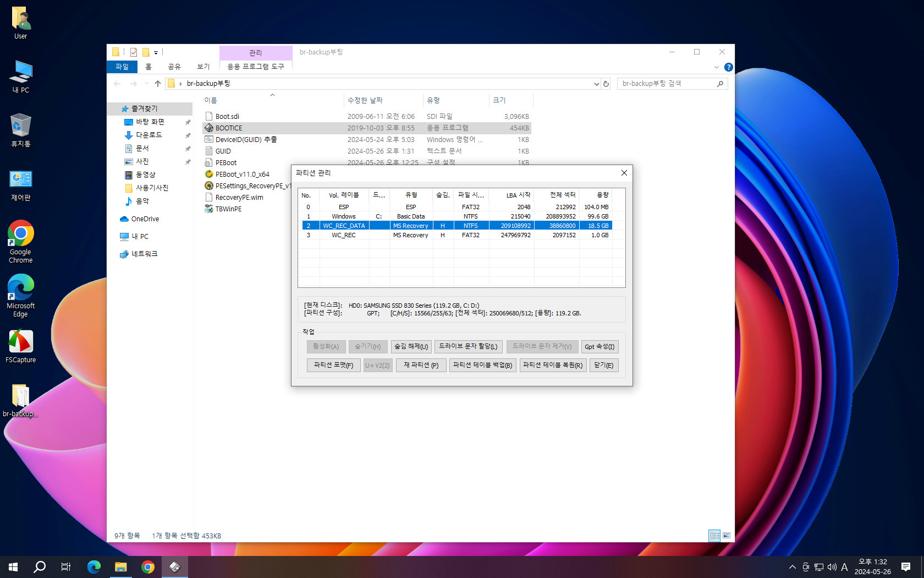
Task: Open the 휴지통 recycle bin icon
Action: pyautogui.click(x=21, y=130)
